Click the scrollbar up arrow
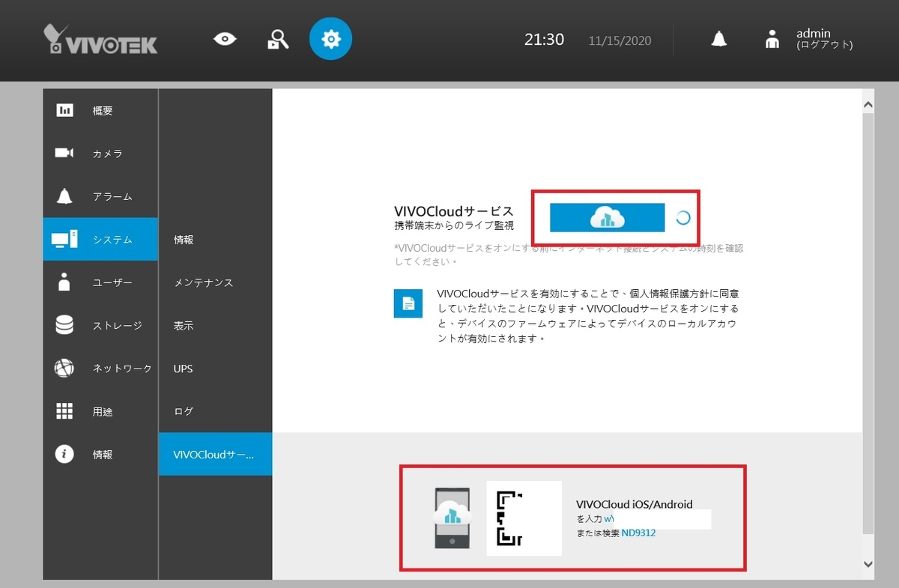This screenshot has height=588, width=899. pos(868,104)
